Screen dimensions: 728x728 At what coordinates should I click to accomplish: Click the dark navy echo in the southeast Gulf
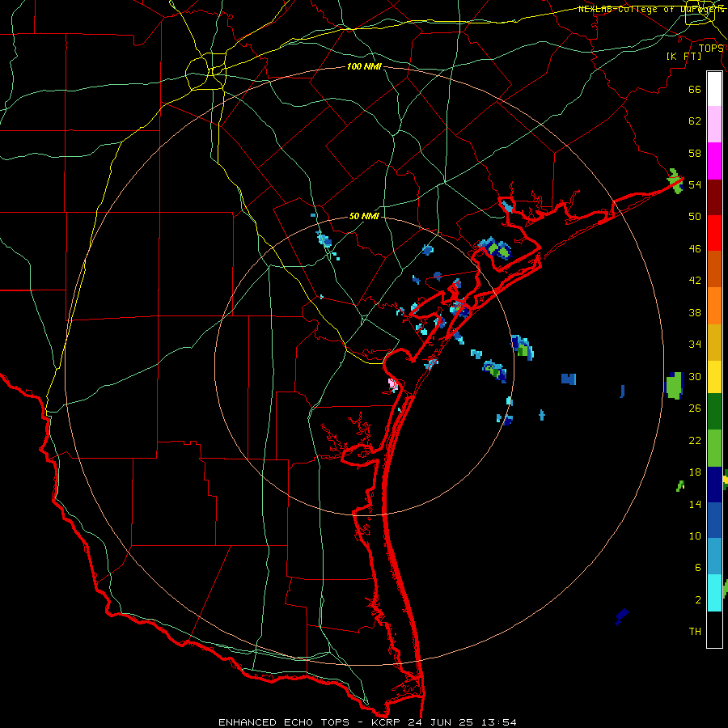coord(621,616)
